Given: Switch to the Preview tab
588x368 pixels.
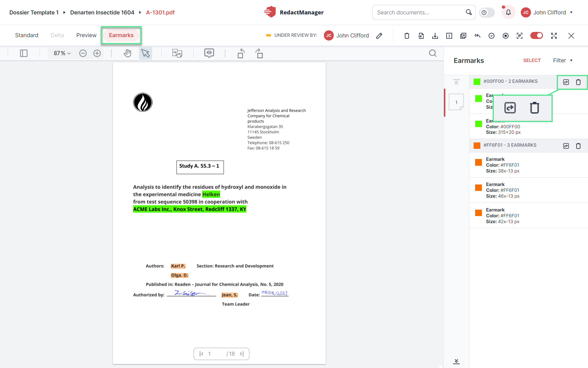Looking at the screenshot, I should [x=86, y=35].
